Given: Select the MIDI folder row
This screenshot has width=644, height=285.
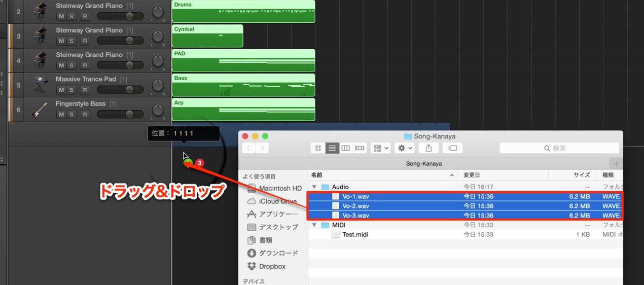Looking at the screenshot, I should point(466,225).
